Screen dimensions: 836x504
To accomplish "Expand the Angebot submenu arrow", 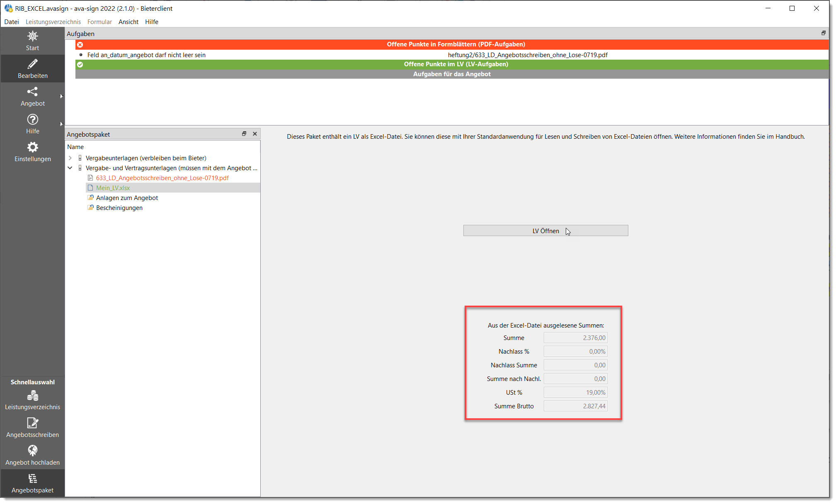I will click(61, 96).
